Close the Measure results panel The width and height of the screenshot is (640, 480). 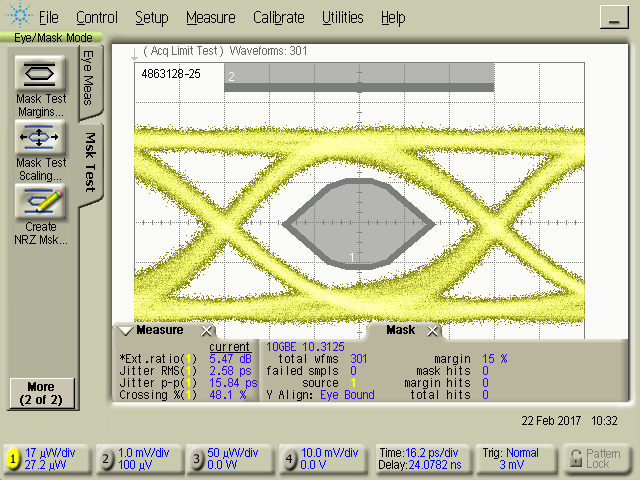[207, 331]
